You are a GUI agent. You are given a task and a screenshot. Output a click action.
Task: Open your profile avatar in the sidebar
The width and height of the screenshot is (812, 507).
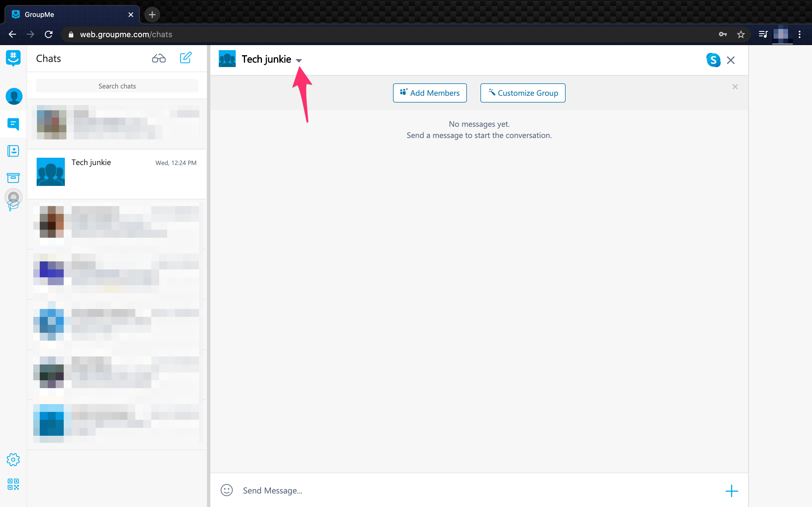(x=14, y=97)
